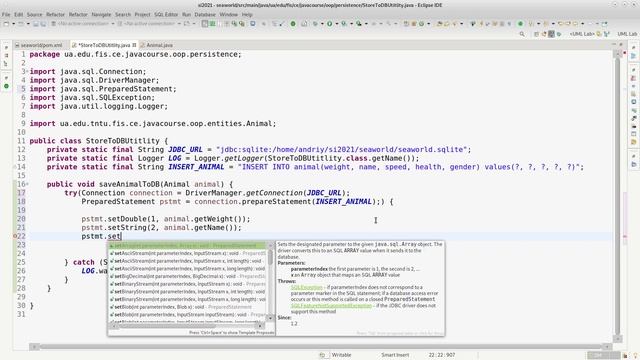
Task: Select setAsciiStream(int, InputStream x) proposal
Action: [188, 253]
